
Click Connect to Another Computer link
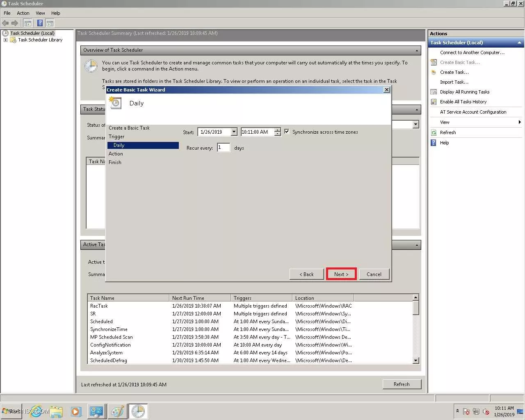click(472, 52)
